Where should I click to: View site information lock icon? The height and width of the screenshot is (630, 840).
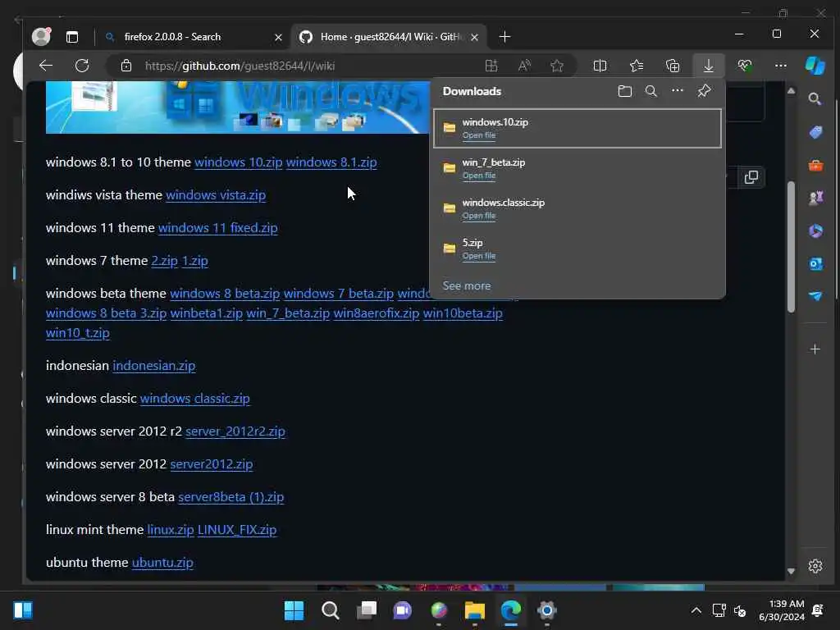pyautogui.click(x=126, y=66)
